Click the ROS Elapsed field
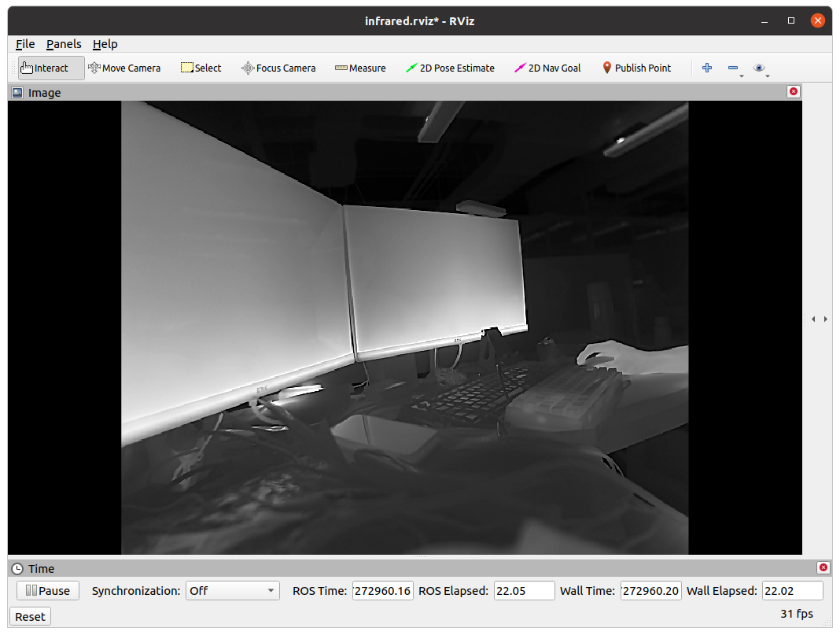840x635 pixels. 524,590
